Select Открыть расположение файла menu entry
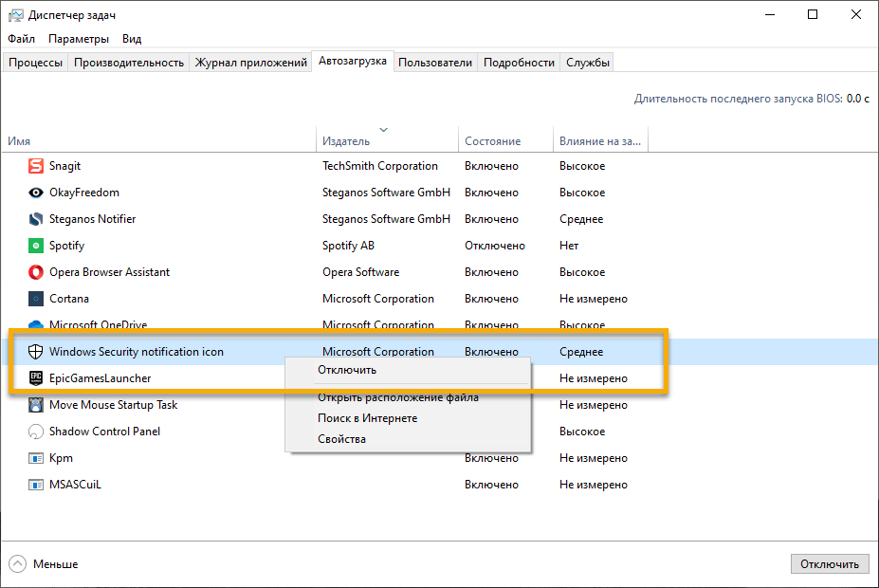Viewport: 879px width, 588px height. click(398, 397)
